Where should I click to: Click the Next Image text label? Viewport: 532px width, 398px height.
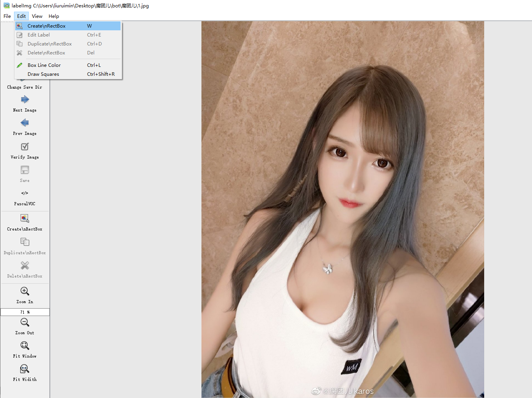point(25,110)
